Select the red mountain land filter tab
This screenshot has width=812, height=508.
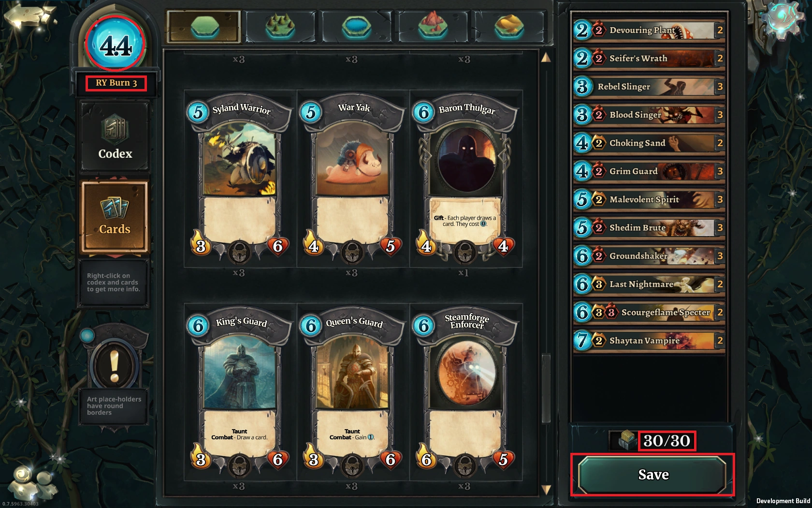433,27
